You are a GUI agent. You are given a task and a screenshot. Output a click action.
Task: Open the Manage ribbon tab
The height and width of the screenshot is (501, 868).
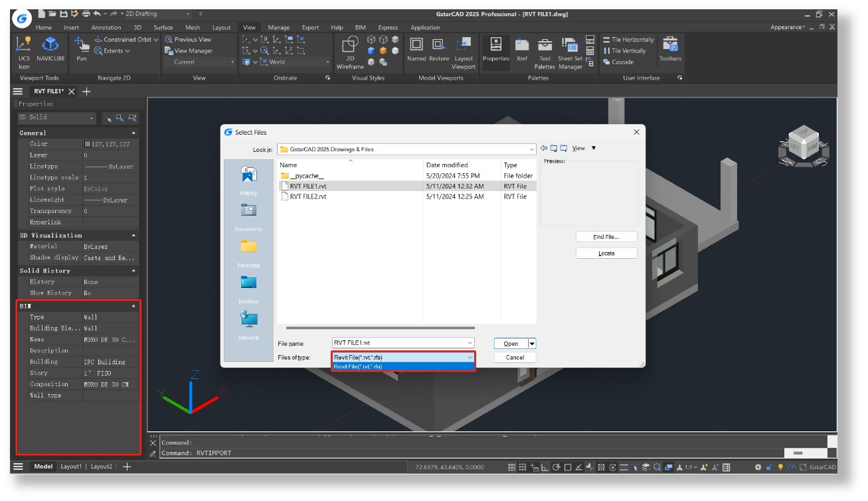pyautogui.click(x=278, y=27)
